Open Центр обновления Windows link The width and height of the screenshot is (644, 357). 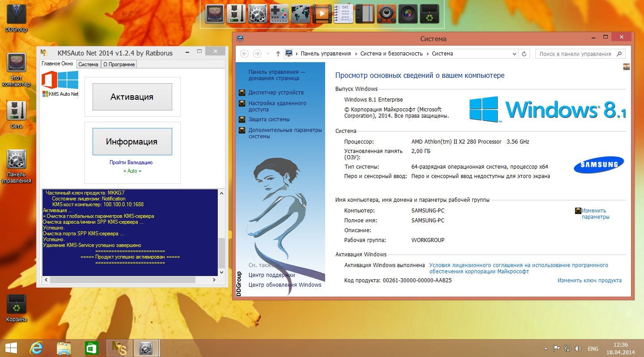285,285
